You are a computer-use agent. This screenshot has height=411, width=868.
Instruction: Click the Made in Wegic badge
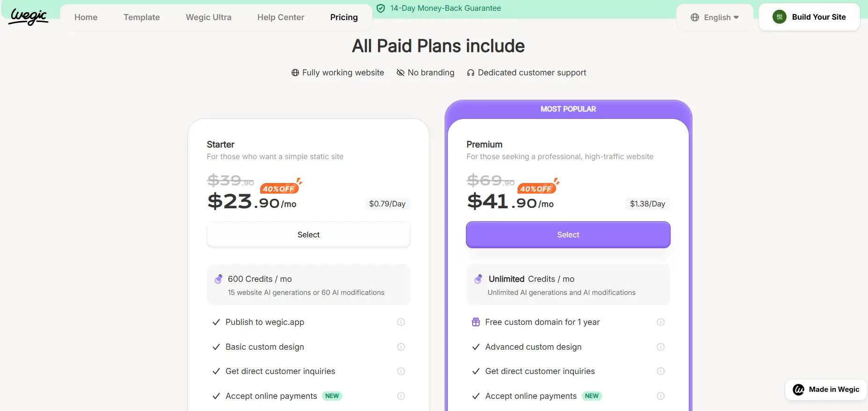826,389
